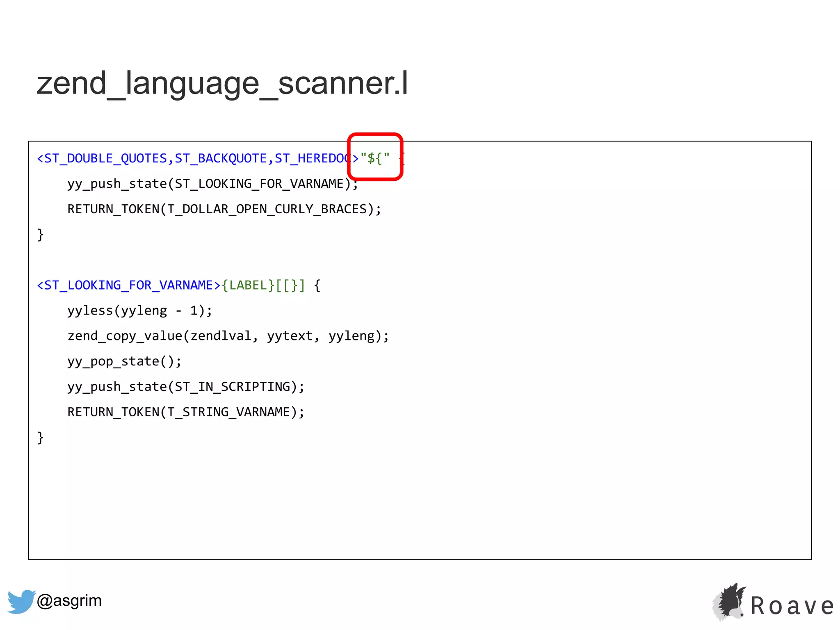The width and height of the screenshot is (840, 630).
Task: Click the zend_language_scanner.l slide title
Action: pyautogui.click(x=222, y=83)
